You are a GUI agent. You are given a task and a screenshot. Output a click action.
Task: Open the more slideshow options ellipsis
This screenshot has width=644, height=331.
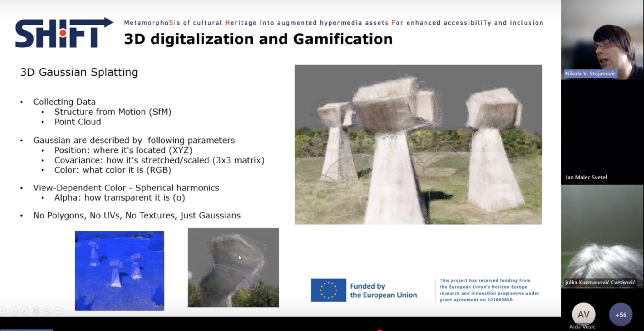pos(58,311)
